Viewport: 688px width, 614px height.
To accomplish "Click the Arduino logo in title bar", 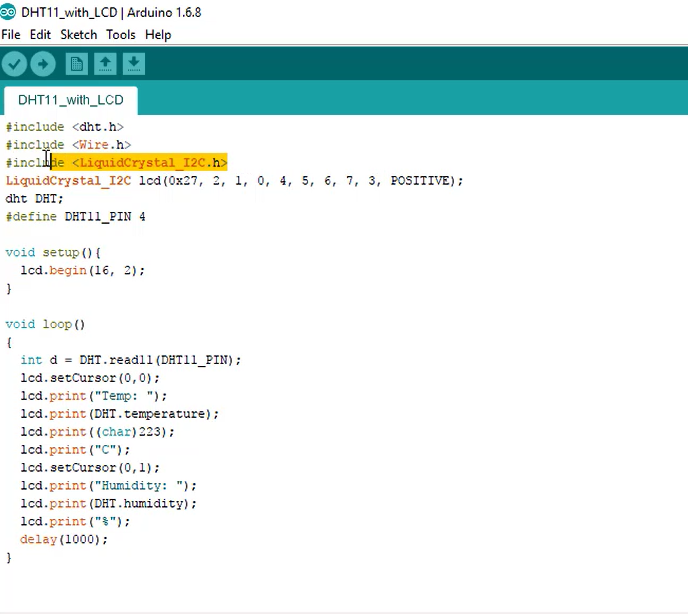I will (x=9, y=13).
